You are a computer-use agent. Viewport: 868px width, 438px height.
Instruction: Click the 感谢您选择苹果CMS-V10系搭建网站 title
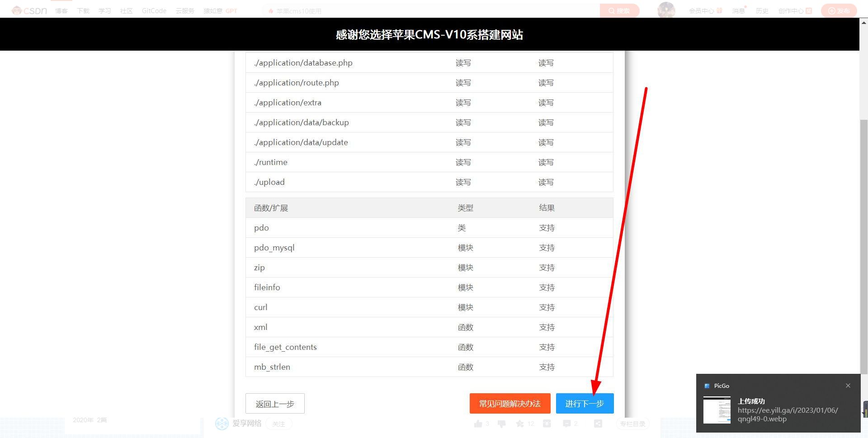click(429, 35)
